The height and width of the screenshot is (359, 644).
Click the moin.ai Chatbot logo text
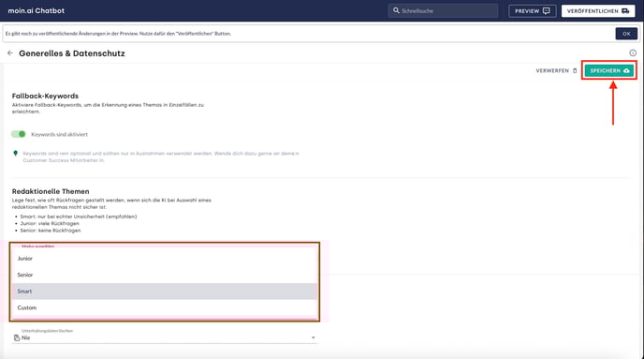(37, 10)
